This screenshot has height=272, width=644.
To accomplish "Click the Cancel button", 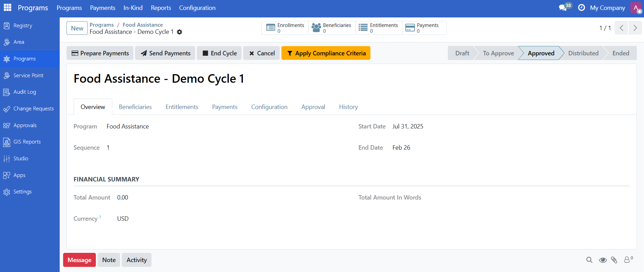I will click(x=262, y=53).
